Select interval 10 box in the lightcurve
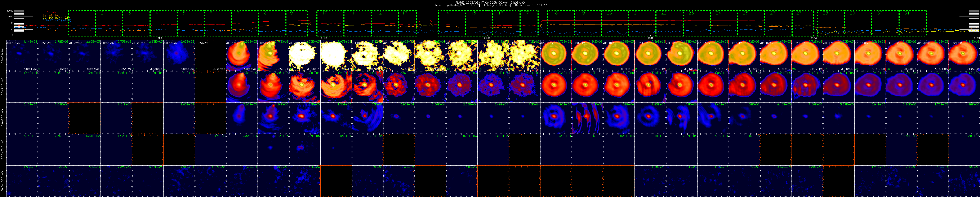980x197 pixels. click(x=330, y=23)
